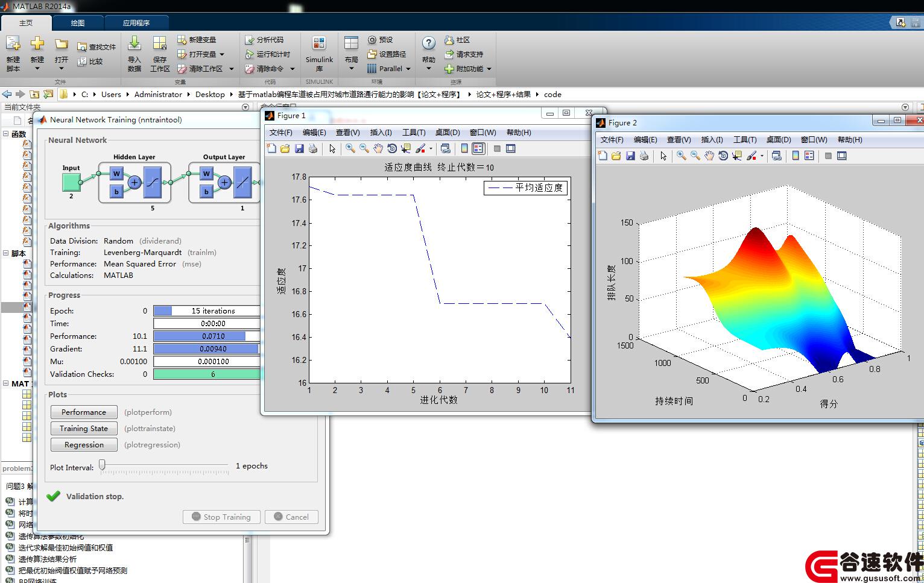Screen dimensions: 924x583
Task: Toggle the insert colorbar button in Figure 1
Action: point(464,148)
